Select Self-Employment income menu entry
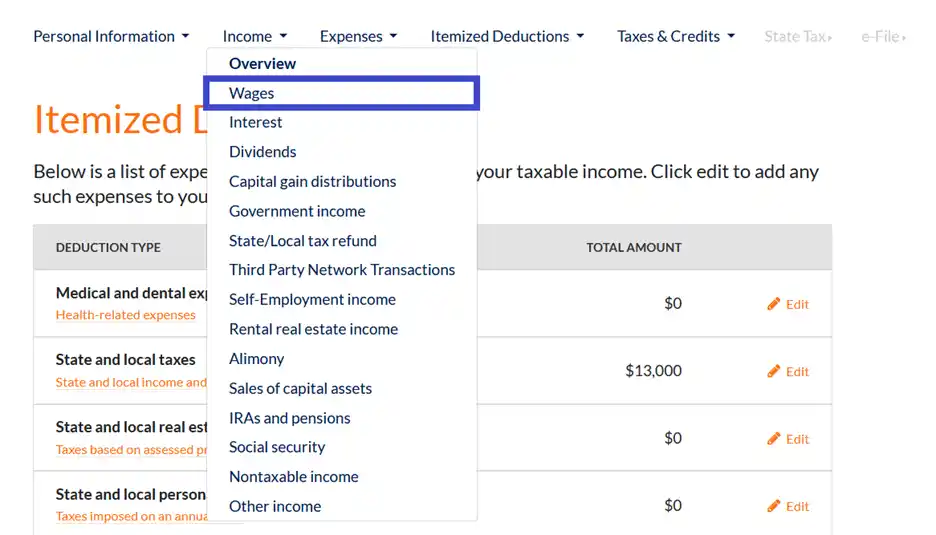Image resolution: width=936 pixels, height=535 pixels. (312, 299)
